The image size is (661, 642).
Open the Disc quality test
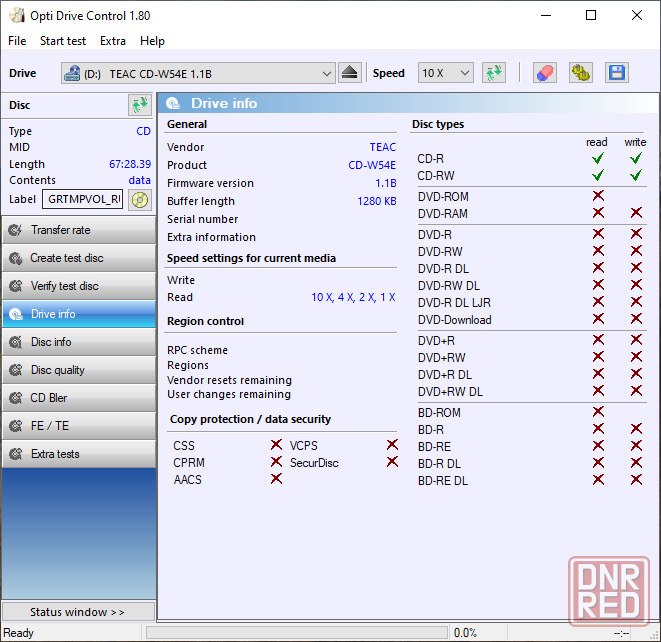pyautogui.click(x=78, y=370)
